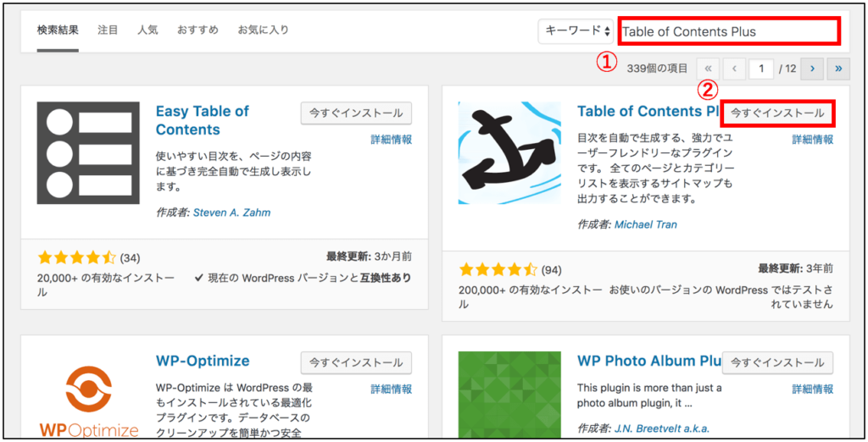
Task: Click the Table of Contents Plus anchor icon
Action: (509, 152)
